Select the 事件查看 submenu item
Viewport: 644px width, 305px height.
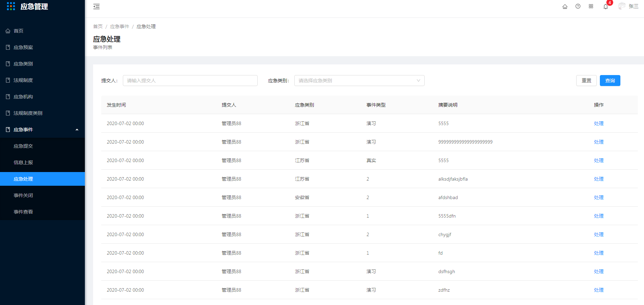coord(42,212)
